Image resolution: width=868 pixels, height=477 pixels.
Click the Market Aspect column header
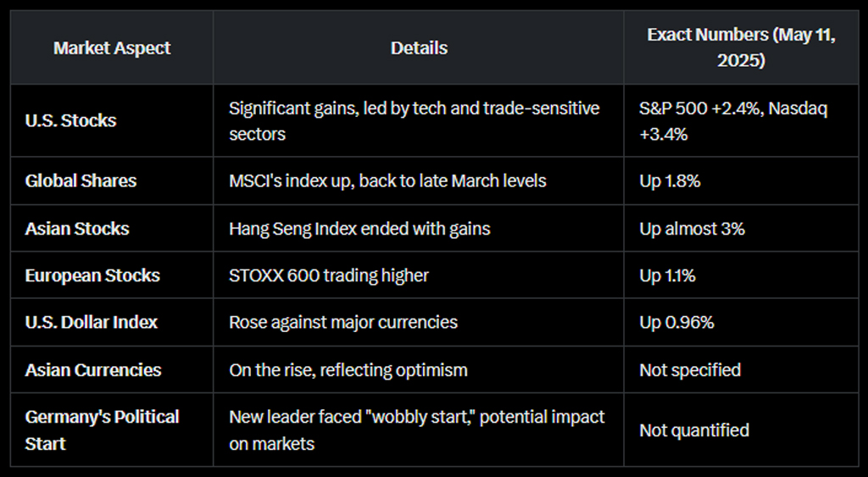[x=112, y=47]
